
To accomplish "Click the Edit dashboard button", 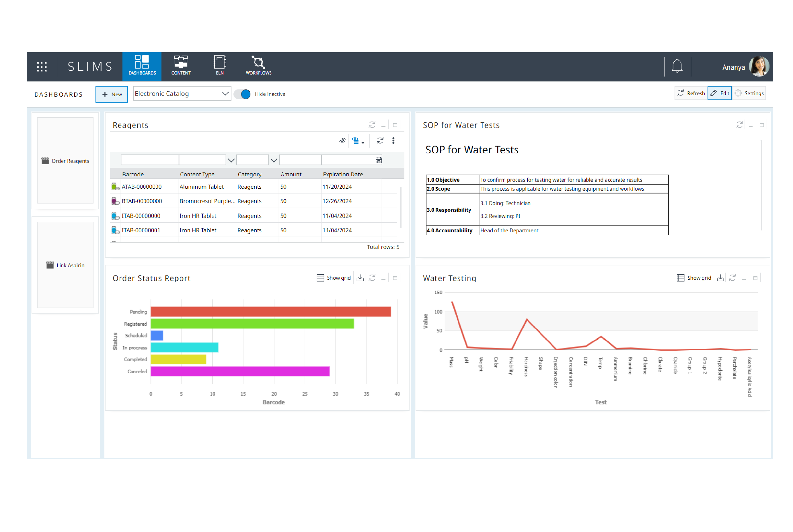I will click(x=719, y=93).
